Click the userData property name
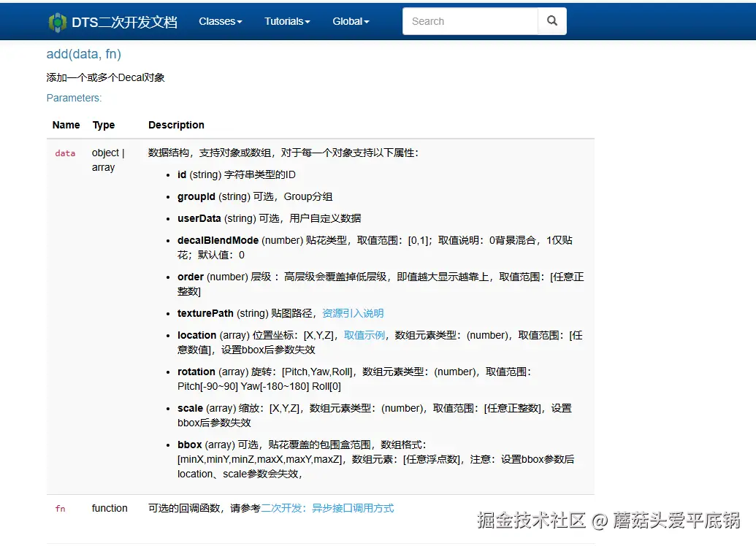Image resolution: width=756 pixels, height=546 pixels. 199,218
